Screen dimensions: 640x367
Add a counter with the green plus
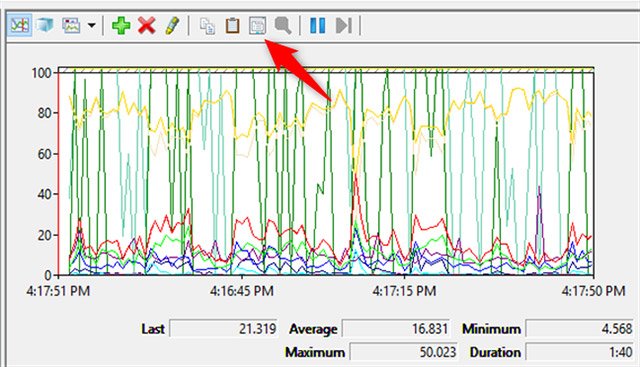[121, 25]
